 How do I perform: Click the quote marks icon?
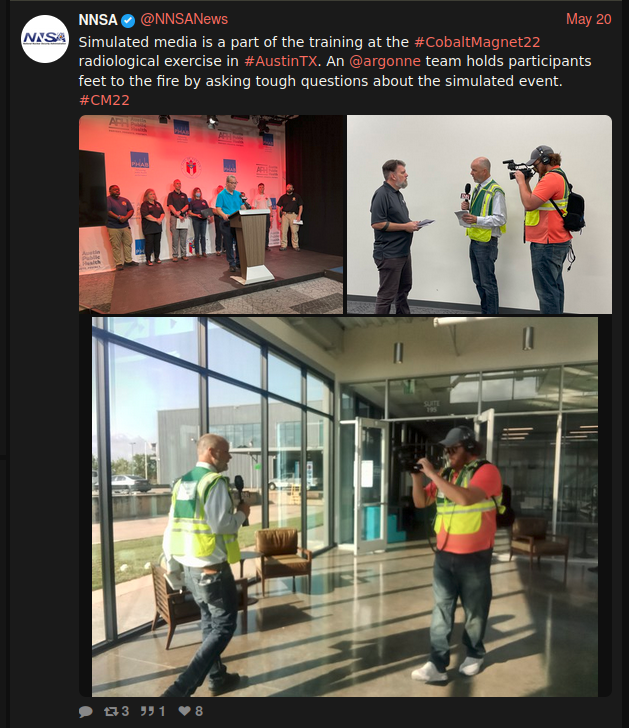point(148,711)
